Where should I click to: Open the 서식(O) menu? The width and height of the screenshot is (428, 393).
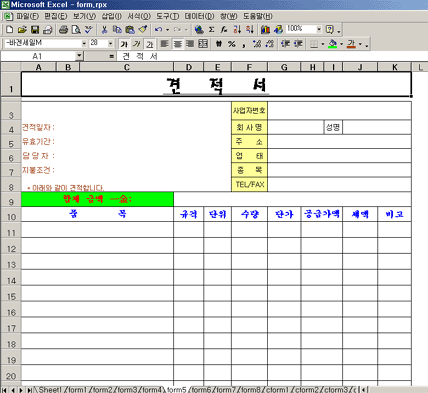point(139,16)
